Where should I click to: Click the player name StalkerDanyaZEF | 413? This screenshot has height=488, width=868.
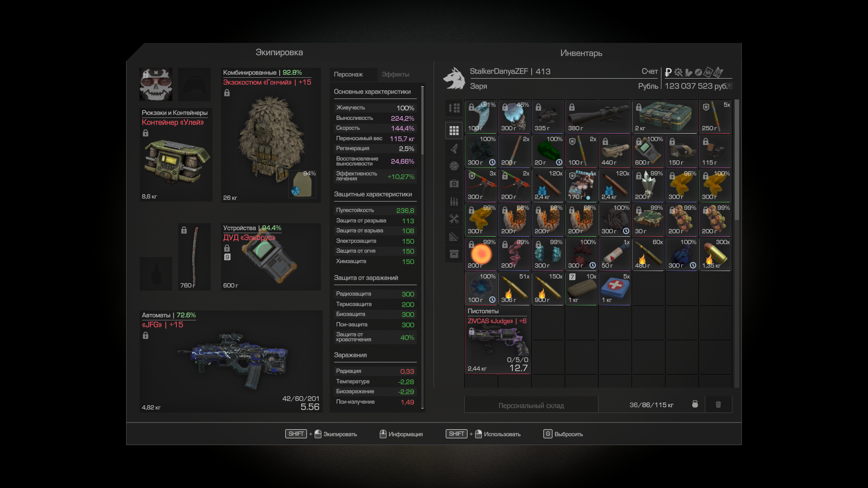tap(510, 71)
